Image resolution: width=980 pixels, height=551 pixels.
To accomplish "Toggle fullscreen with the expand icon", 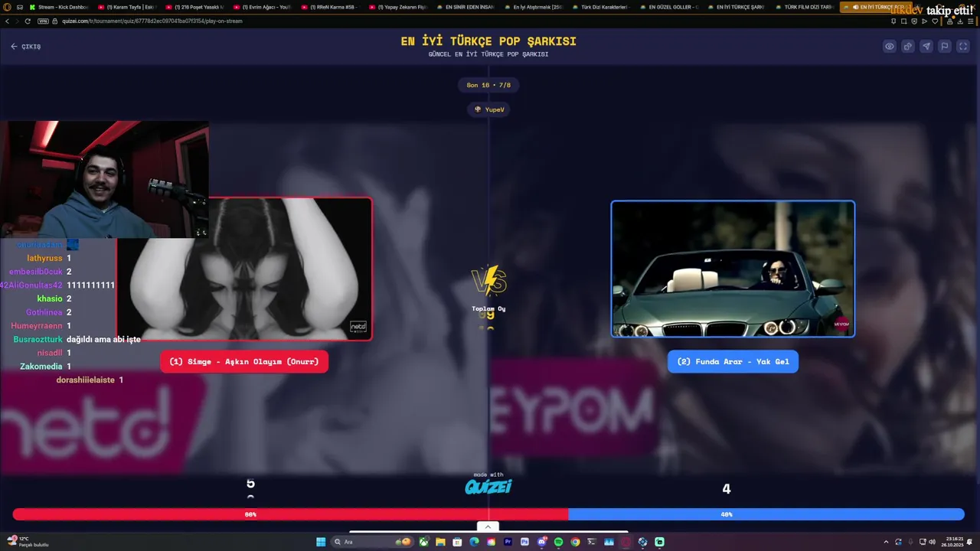I will coord(963,47).
